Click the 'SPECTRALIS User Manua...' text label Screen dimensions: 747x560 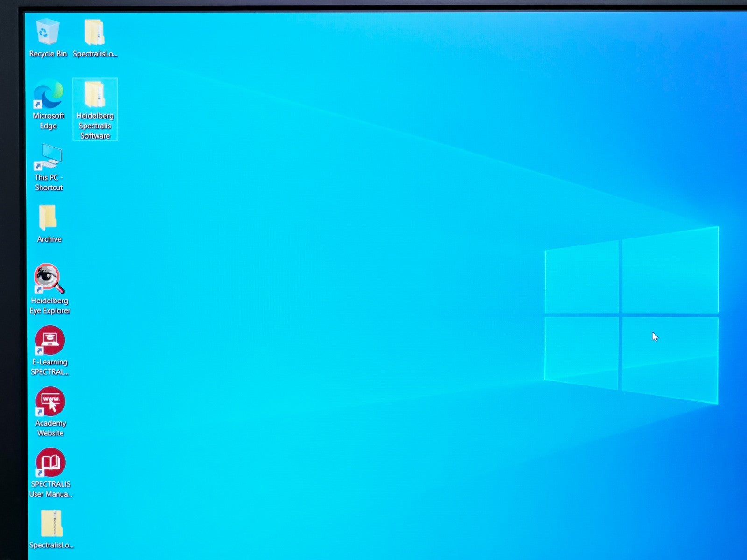(x=50, y=489)
